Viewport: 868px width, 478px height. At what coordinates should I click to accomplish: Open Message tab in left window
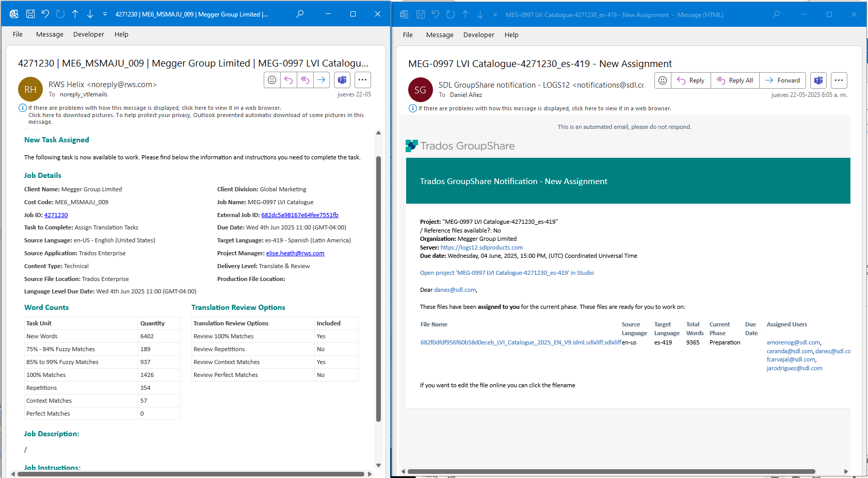point(50,34)
